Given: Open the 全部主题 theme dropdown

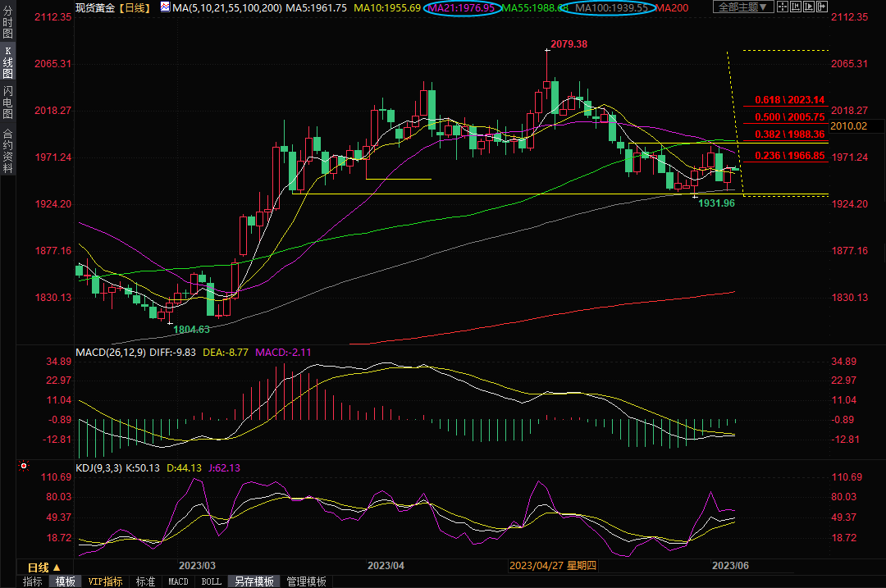Looking at the screenshot, I should 743,7.
